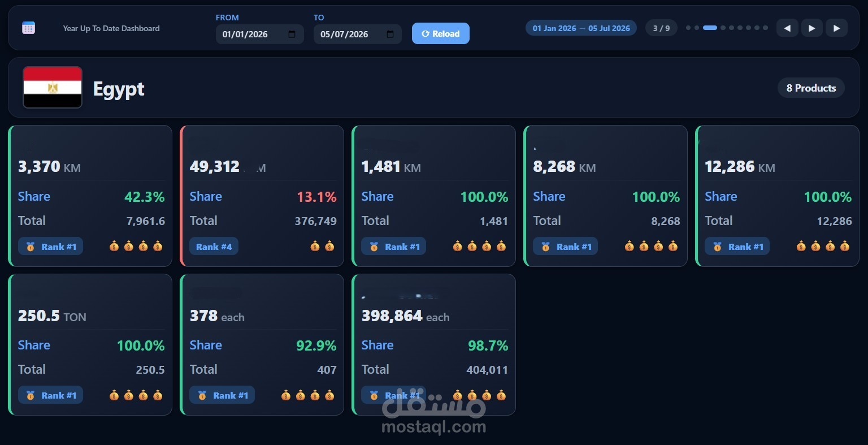Viewport: 868px width, 445px height.
Task: Click the 378 each headline value
Action: click(x=217, y=316)
